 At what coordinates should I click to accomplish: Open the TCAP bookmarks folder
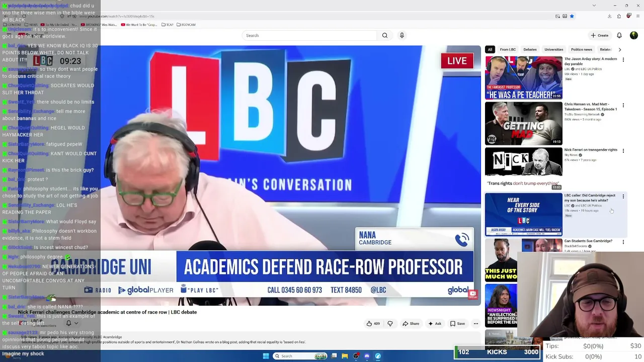[x=167, y=25]
